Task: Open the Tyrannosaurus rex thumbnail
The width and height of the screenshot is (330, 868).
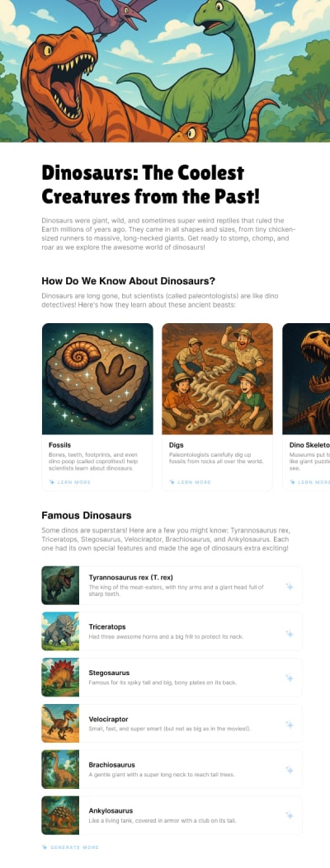Action: [60, 586]
